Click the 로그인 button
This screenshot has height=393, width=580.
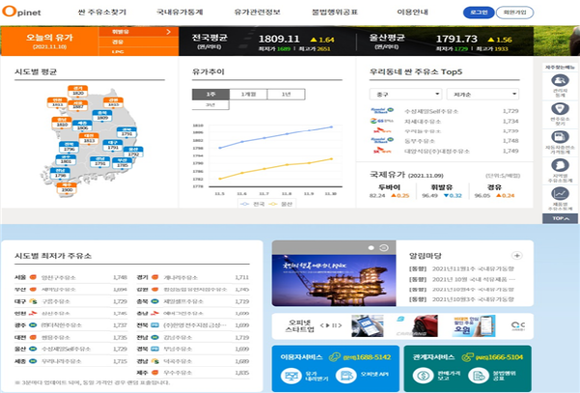pos(479,12)
